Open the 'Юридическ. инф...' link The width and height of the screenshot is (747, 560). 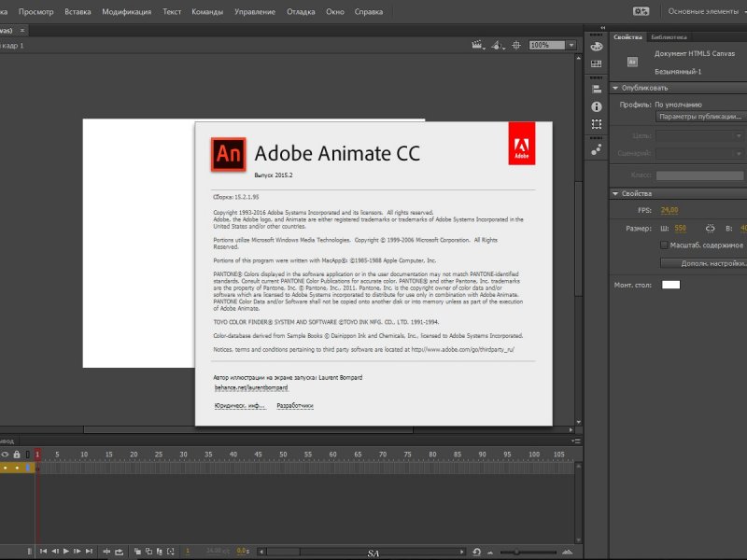(x=239, y=406)
